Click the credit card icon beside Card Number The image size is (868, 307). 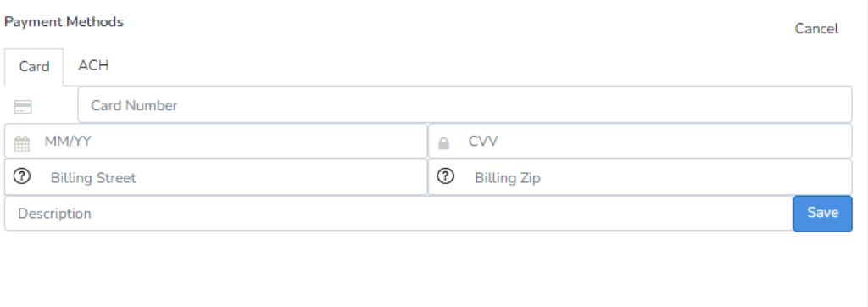[23, 107]
